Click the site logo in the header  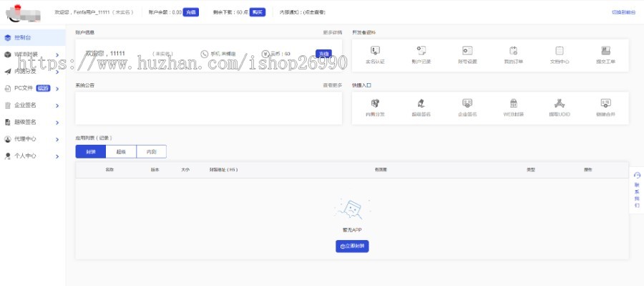point(24,13)
